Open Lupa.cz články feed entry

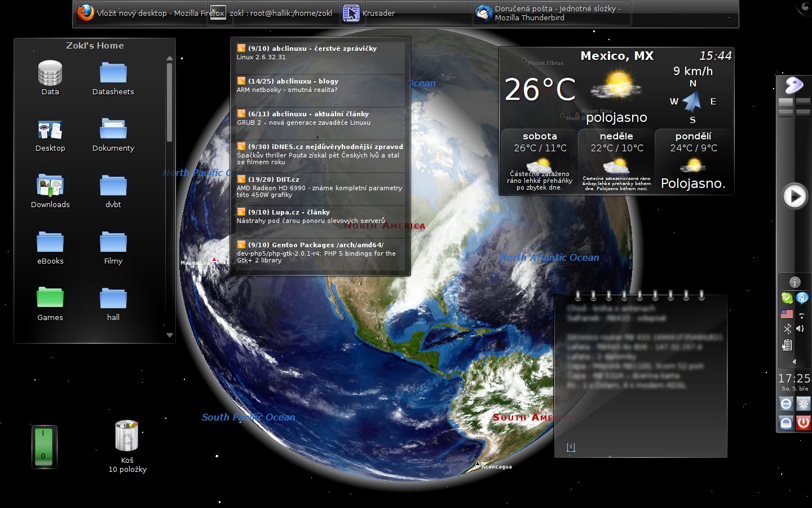[320, 221]
